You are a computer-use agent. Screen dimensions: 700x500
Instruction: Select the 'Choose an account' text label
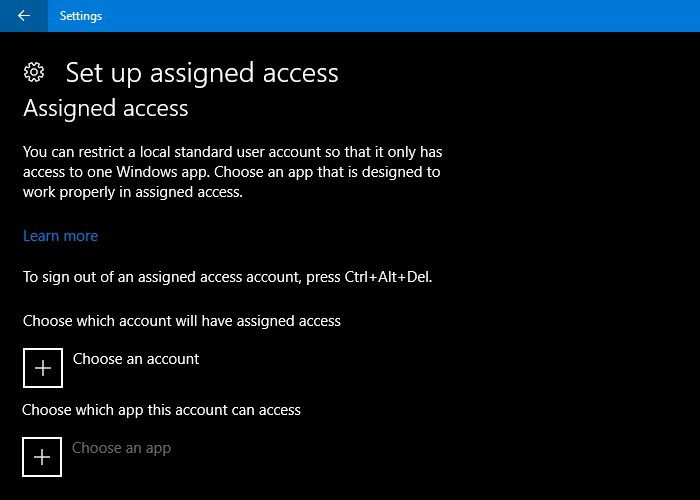(136, 359)
